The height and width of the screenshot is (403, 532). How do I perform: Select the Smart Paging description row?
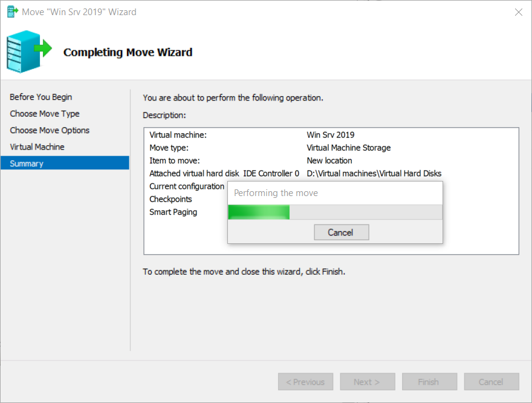click(x=174, y=212)
